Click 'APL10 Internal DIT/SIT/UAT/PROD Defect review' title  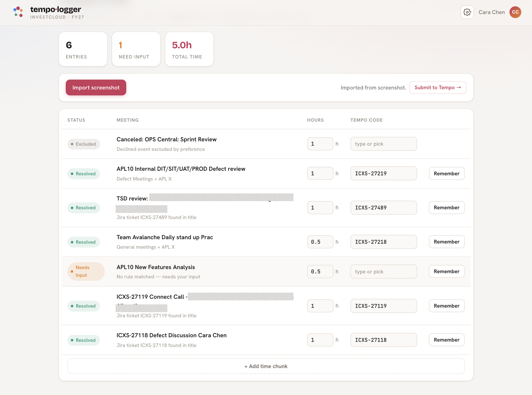pos(181,169)
